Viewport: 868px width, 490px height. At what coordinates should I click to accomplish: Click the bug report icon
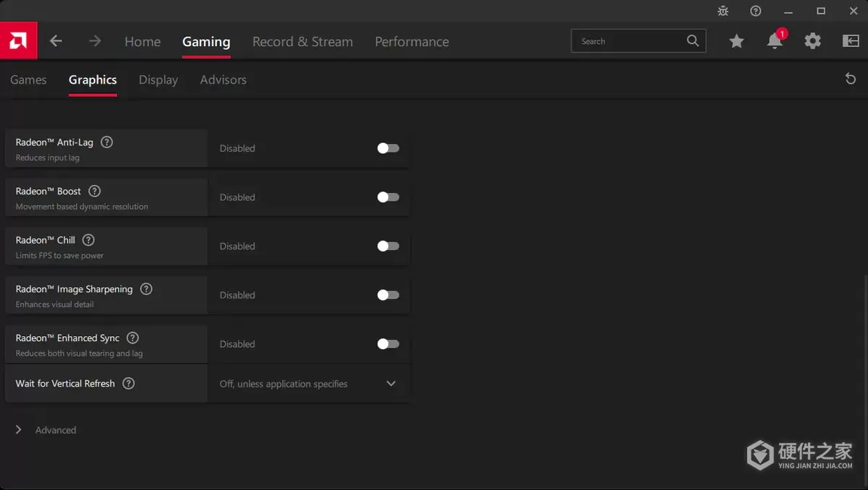pos(723,11)
